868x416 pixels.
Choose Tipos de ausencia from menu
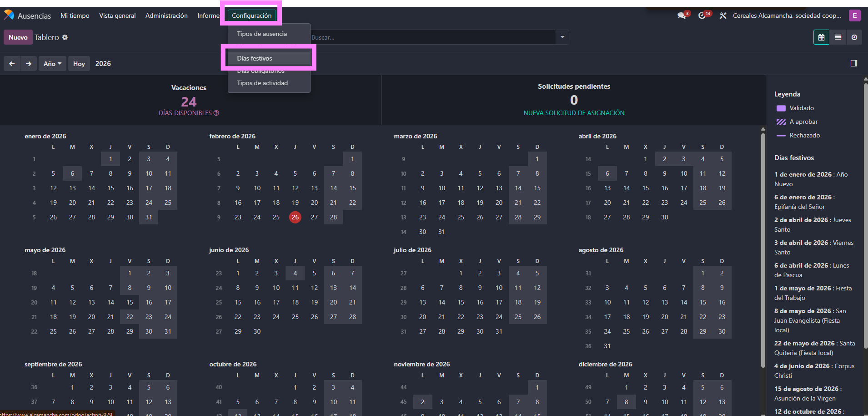262,34
